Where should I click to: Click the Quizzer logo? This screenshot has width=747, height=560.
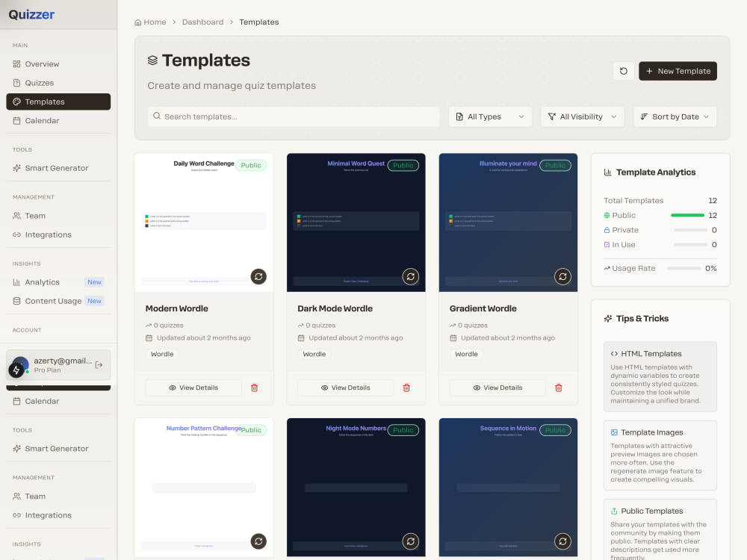pyautogui.click(x=31, y=15)
